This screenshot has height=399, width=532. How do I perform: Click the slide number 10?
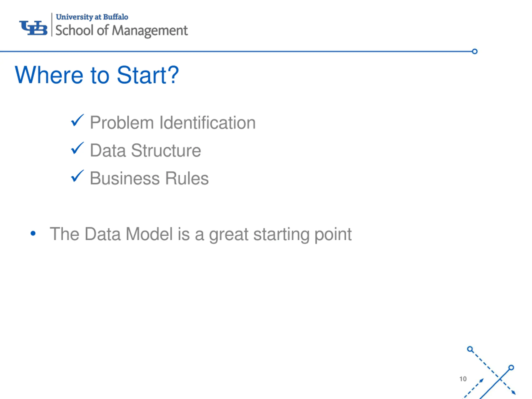click(x=463, y=379)
